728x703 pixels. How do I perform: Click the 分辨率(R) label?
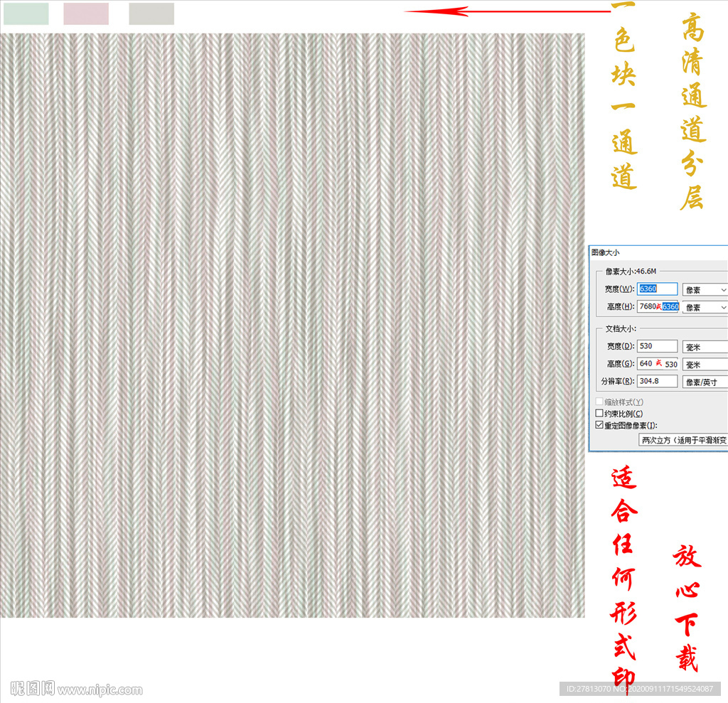pos(618,381)
